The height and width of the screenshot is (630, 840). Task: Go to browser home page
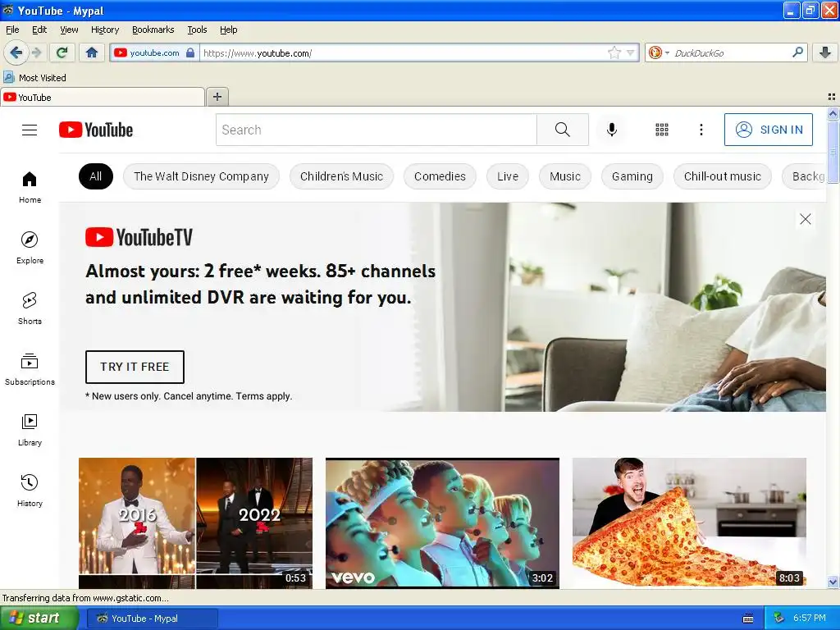tap(92, 52)
